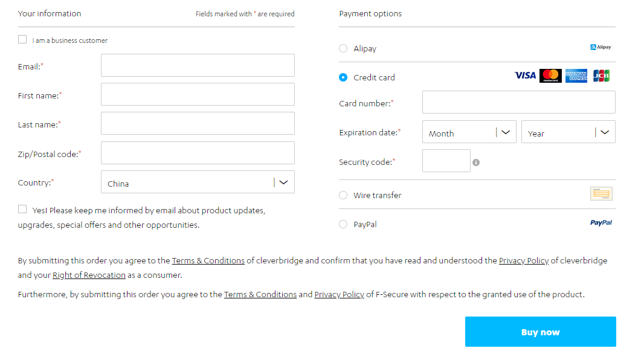
Task: Open the Right of Revocation link
Action: pos(89,275)
